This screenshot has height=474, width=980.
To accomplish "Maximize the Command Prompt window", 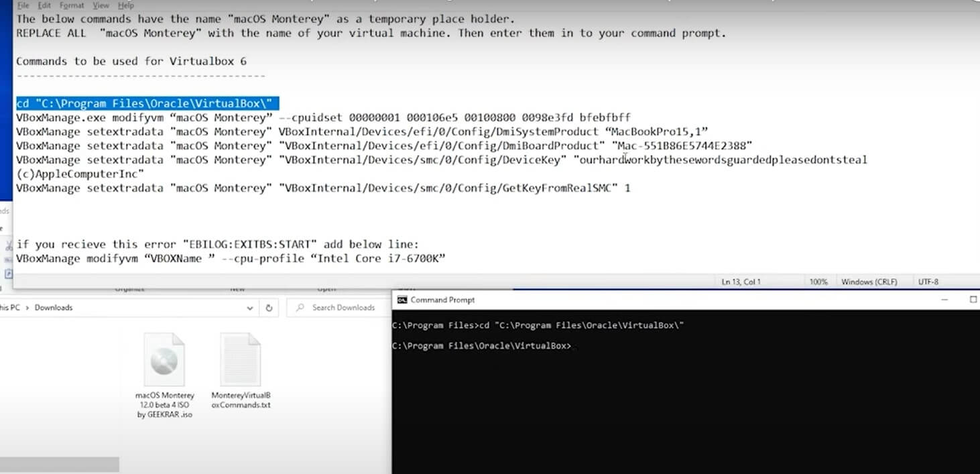I will [x=973, y=300].
